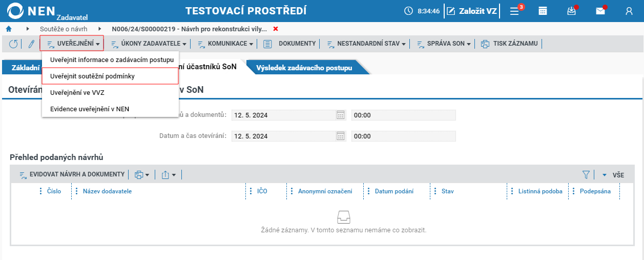Open the calculator icon in header
644x260 pixels.
click(543, 11)
